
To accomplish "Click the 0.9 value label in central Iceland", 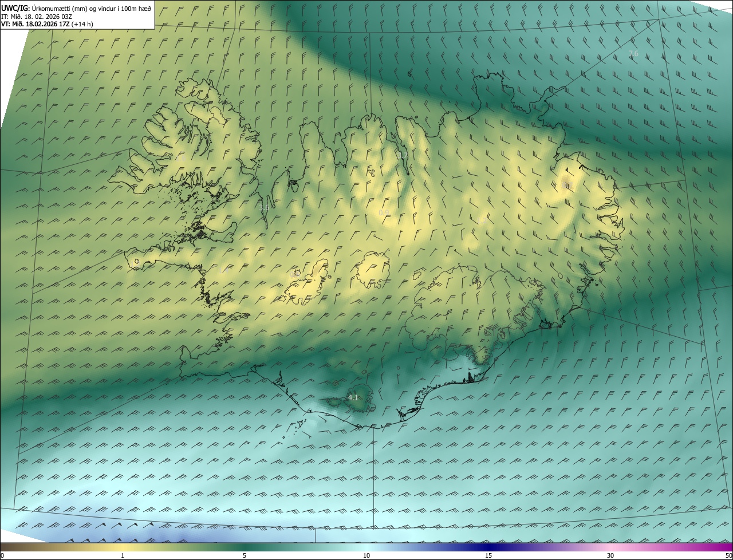I will pyautogui.click(x=384, y=213).
